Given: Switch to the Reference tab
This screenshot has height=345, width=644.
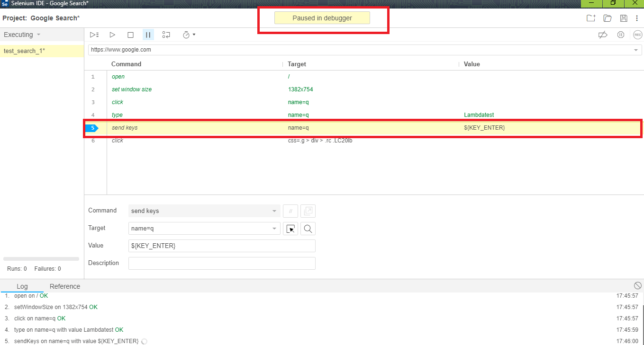Looking at the screenshot, I should pyautogui.click(x=65, y=286).
